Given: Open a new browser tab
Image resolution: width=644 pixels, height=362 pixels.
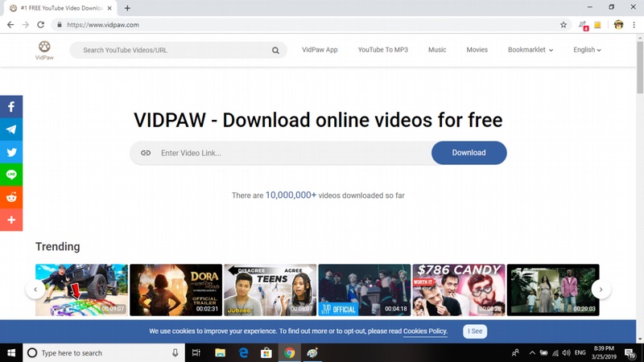Looking at the screenshot, I should [127, 8].
